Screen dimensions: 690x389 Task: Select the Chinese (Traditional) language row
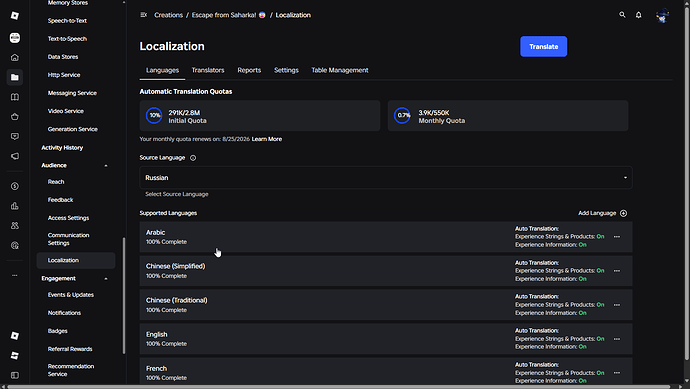click(386, 305)
